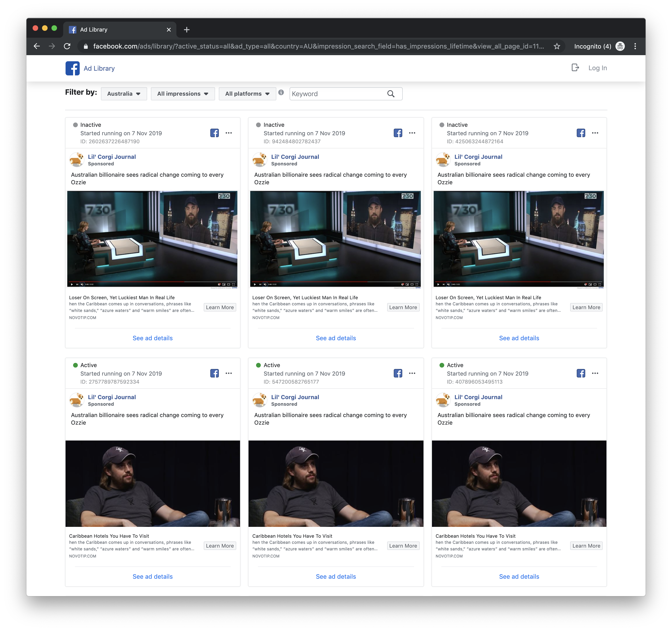Open the Australia country filter dropdown
The image size is (672, 631).
pos(124,94)
